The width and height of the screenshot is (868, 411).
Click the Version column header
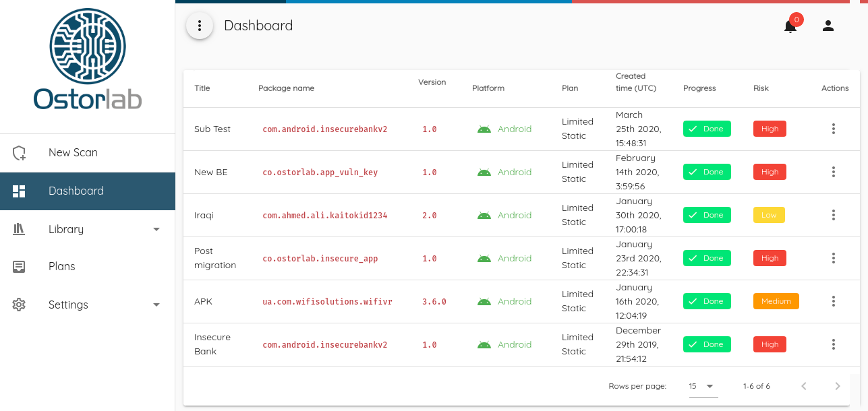point(432,82)
